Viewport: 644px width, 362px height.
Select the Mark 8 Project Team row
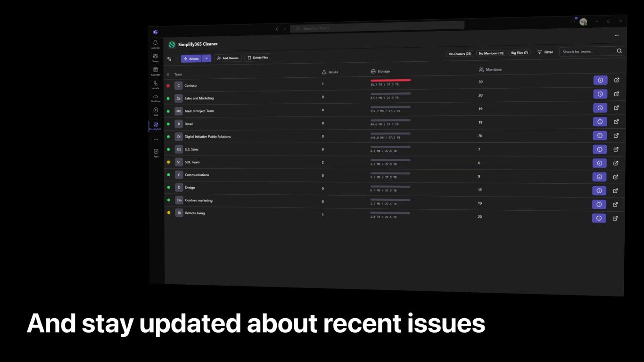coord(394,109)
